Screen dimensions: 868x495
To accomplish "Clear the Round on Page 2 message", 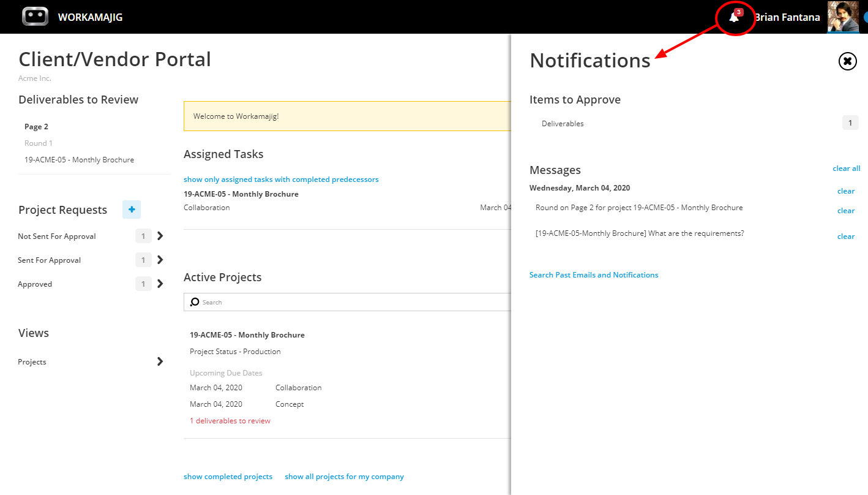I will point(846,211).
